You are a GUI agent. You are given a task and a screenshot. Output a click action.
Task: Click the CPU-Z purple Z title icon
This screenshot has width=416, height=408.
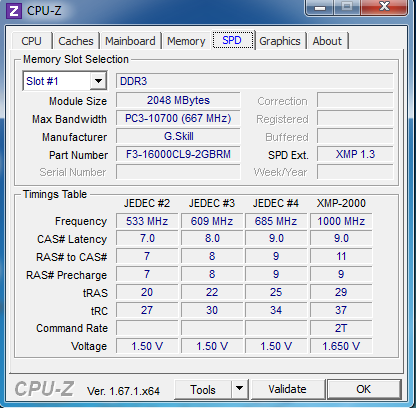coord(14,10)
